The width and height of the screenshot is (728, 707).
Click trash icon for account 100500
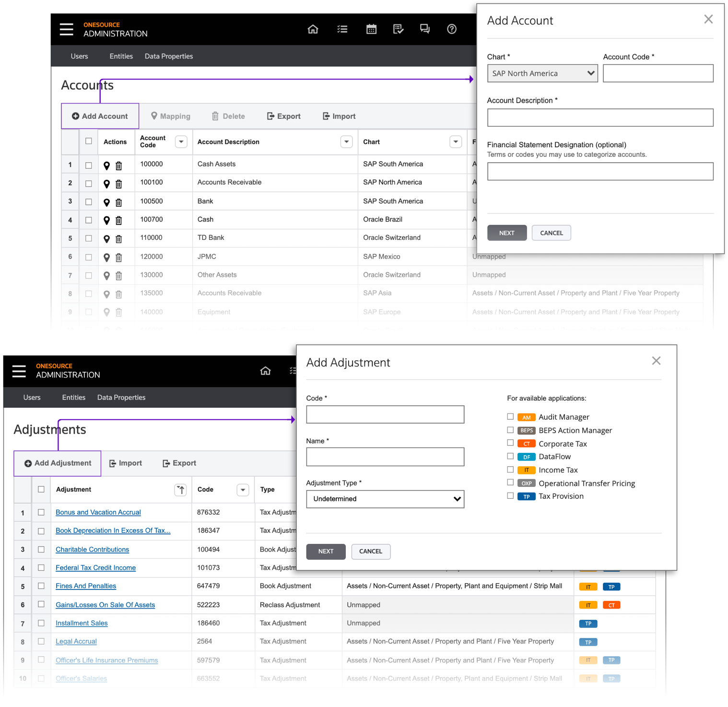pos(119,202)
